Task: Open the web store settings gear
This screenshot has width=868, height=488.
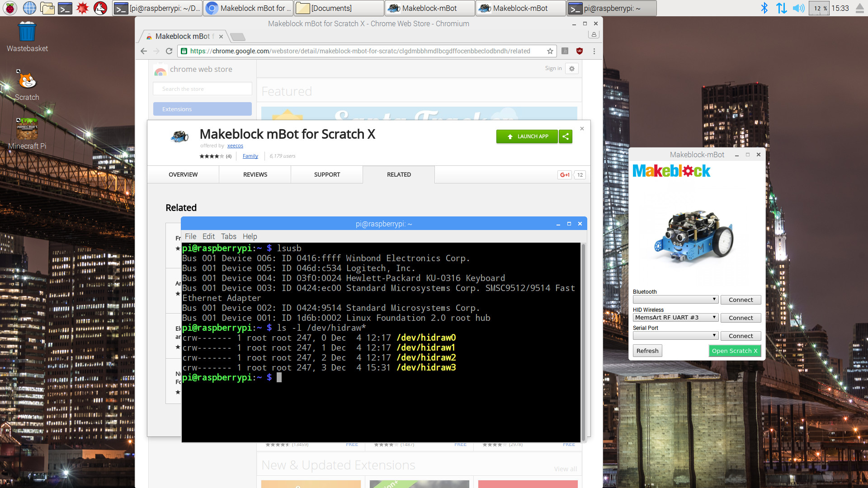Action: (572, 69)
